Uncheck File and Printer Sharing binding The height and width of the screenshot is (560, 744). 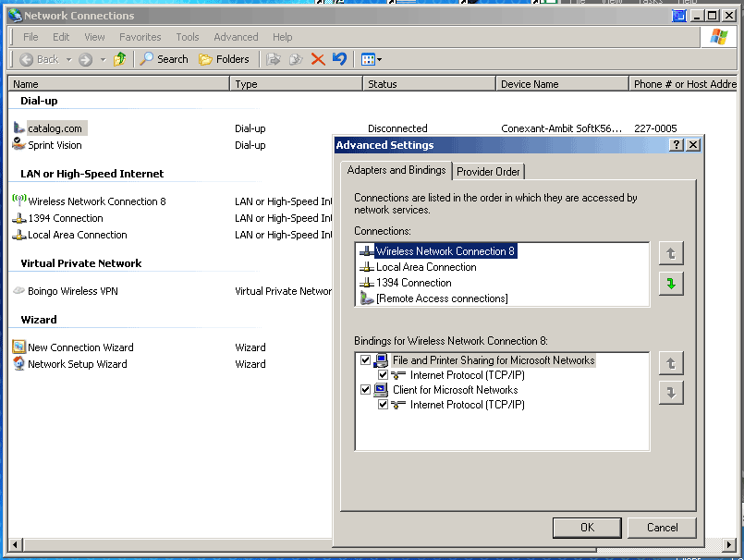point(366,360)
